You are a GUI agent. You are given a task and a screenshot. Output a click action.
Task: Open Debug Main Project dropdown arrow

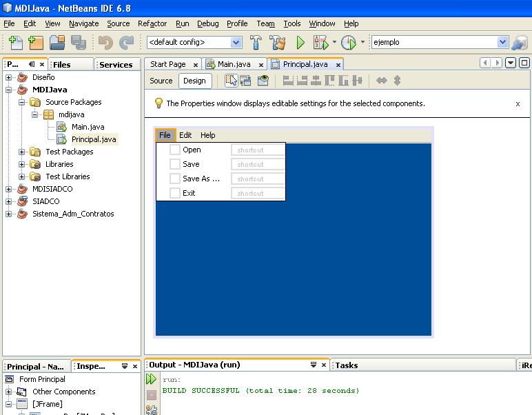[x=334, y=42]
